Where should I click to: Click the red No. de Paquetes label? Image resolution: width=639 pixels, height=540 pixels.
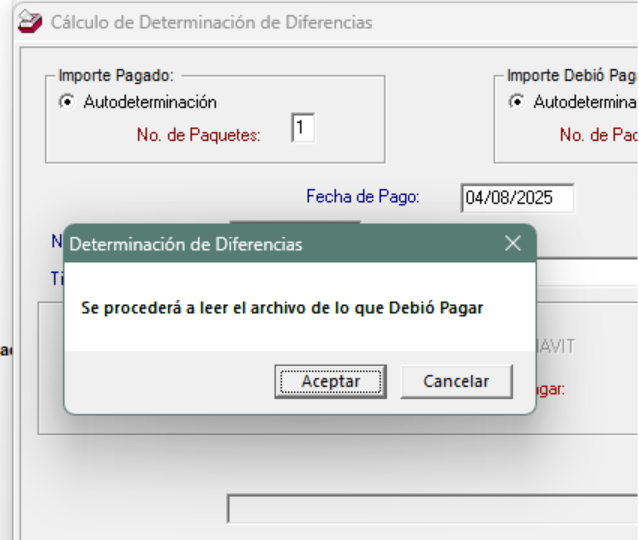(x=198, y=135)
